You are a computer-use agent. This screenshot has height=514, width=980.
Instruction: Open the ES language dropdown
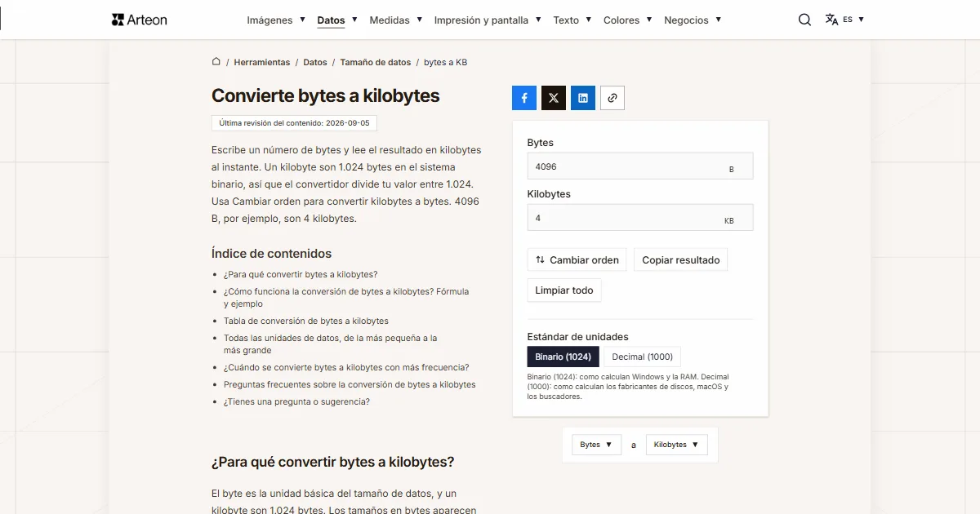click(x=853, y=20)
